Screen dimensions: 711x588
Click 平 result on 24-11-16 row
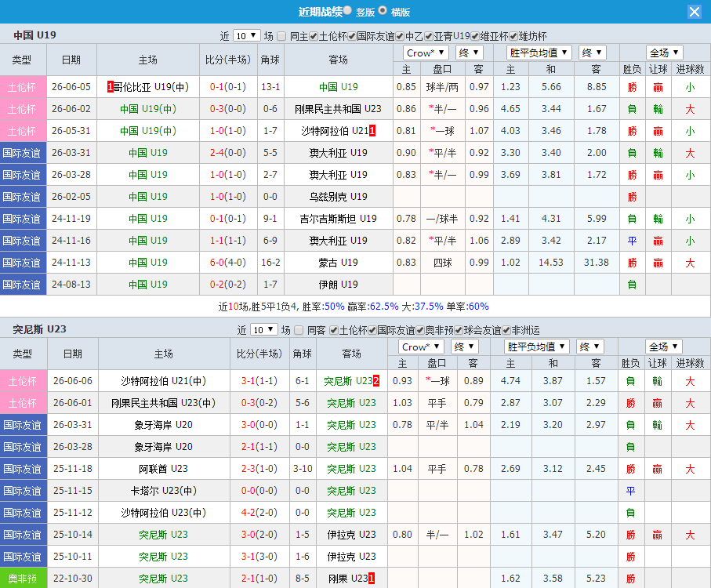point(632,241)
